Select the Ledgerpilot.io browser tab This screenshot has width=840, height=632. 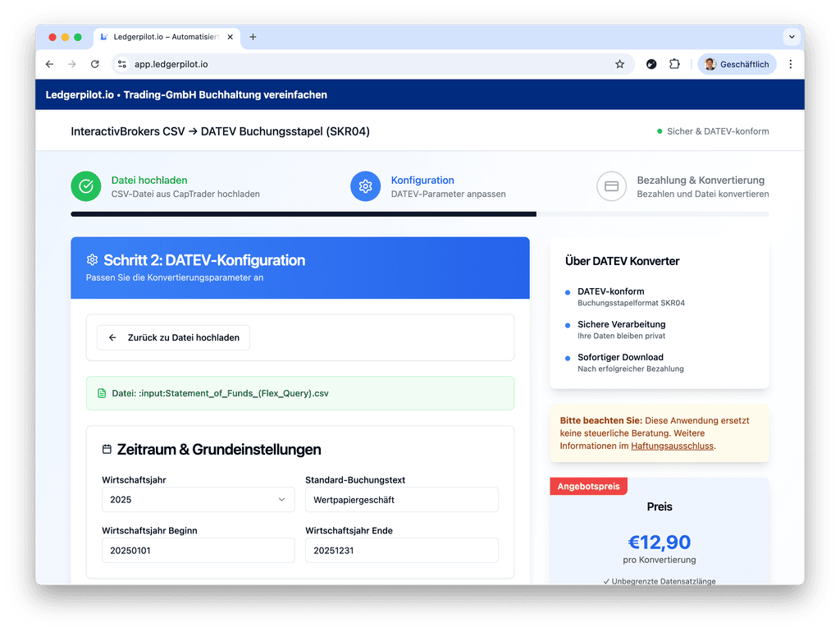pos(164,37)
